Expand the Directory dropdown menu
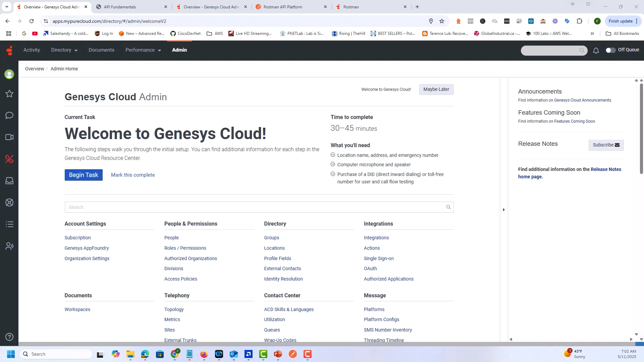The width and height of the screenshot is (644, 362). click(64, 50)
